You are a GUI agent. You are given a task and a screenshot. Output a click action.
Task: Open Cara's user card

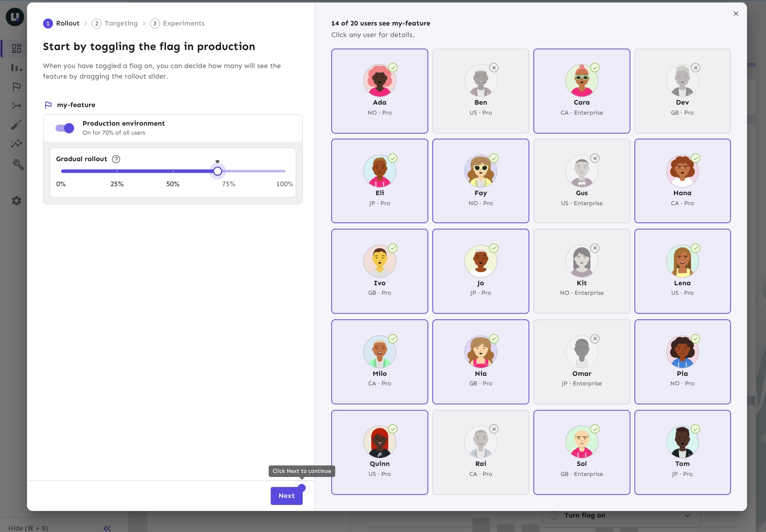coord(582,91)
